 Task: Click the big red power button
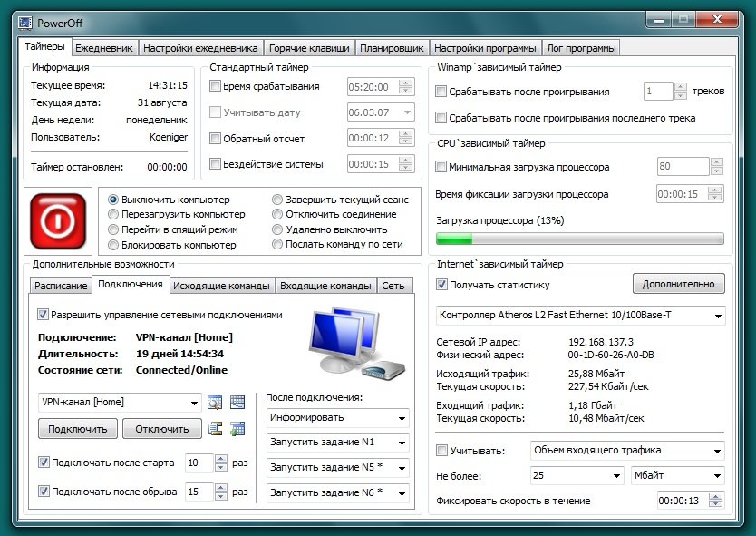pos(59,220)
